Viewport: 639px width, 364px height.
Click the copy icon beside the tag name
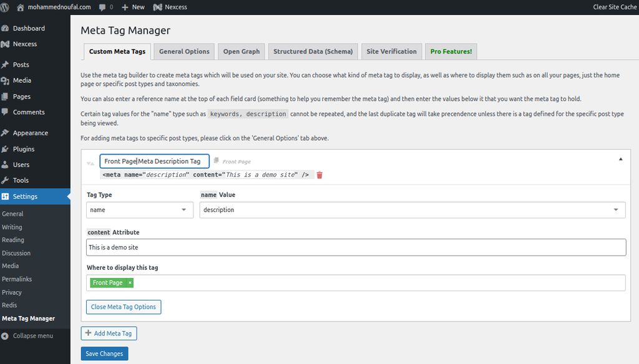pos(216,160)
